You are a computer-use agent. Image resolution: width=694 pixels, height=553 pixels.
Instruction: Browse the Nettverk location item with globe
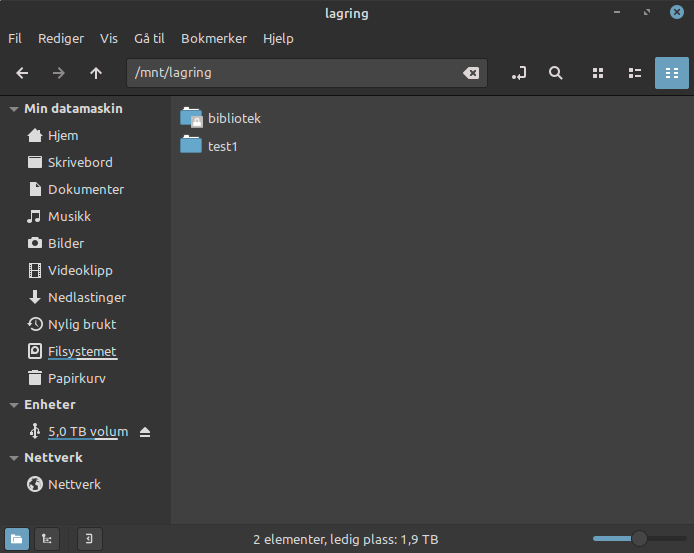pyautogui.click(x=85, y=484)
